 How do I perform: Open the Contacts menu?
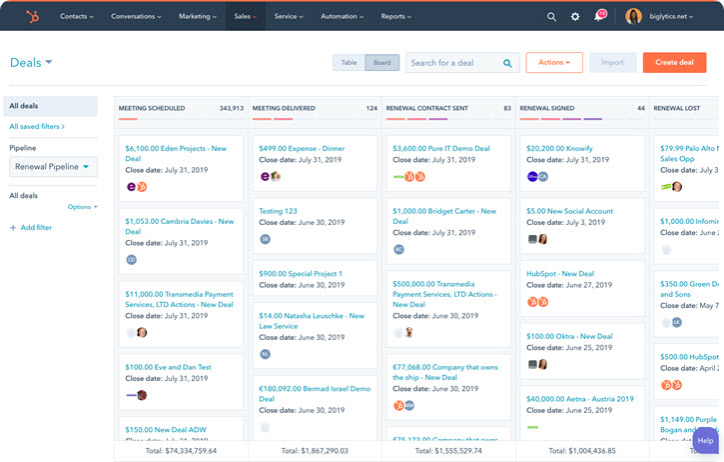pyautogui.click(x=77, y=17)
